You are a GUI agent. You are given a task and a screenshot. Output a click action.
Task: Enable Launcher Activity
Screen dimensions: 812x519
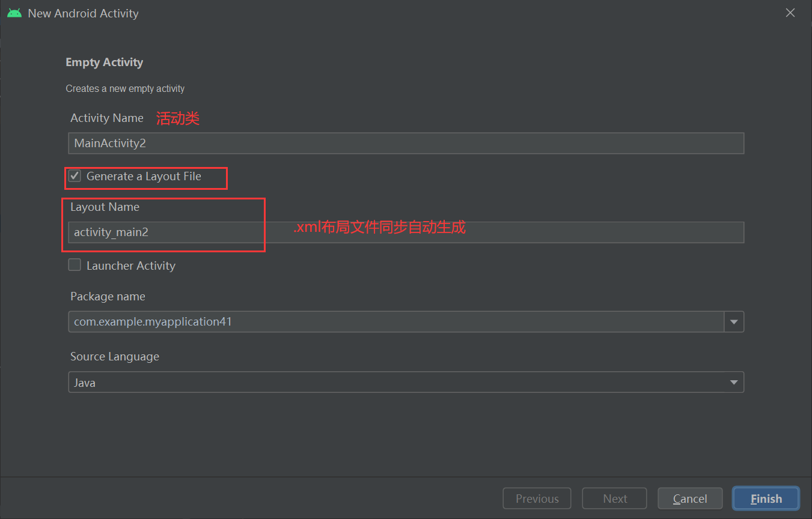[x=75, y=264]
